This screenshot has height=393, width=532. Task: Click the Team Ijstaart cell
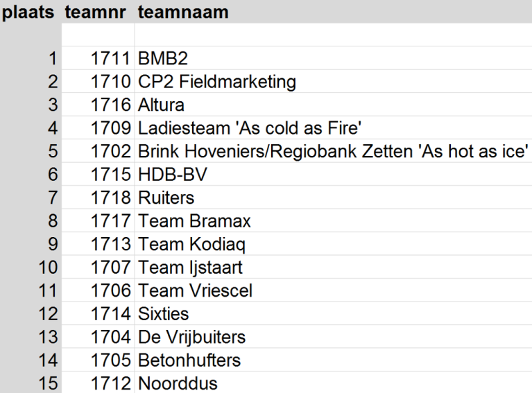191,268
